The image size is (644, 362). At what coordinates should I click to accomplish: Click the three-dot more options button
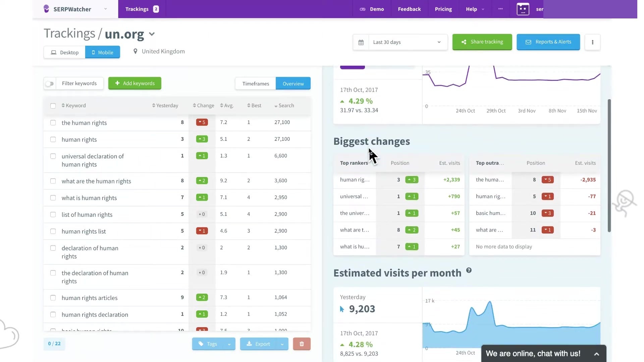pos(592,42)
